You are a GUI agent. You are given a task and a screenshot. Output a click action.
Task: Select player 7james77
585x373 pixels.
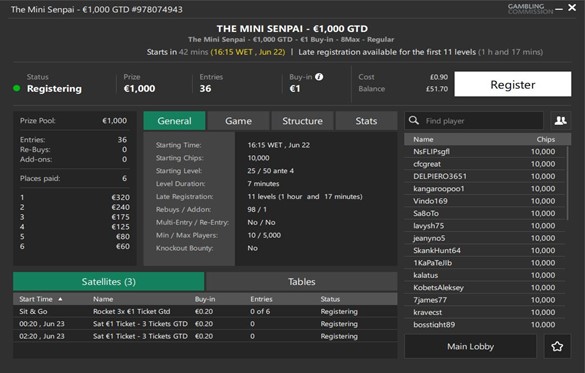pyautogui.click(x=485, y=300)
